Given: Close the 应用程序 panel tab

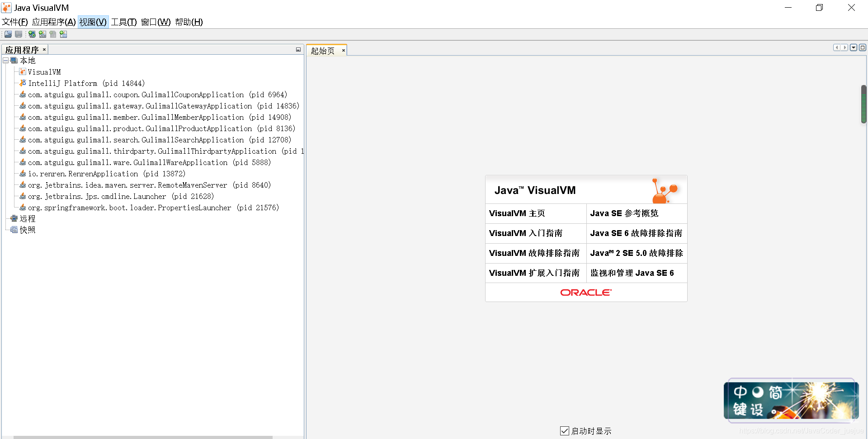Looking at the screenshot, I should tap(44, 50).
